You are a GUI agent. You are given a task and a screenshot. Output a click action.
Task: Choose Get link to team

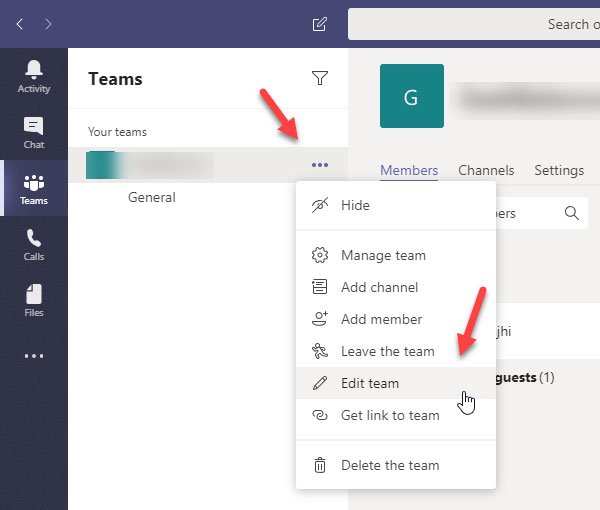[x=396, y=415]
